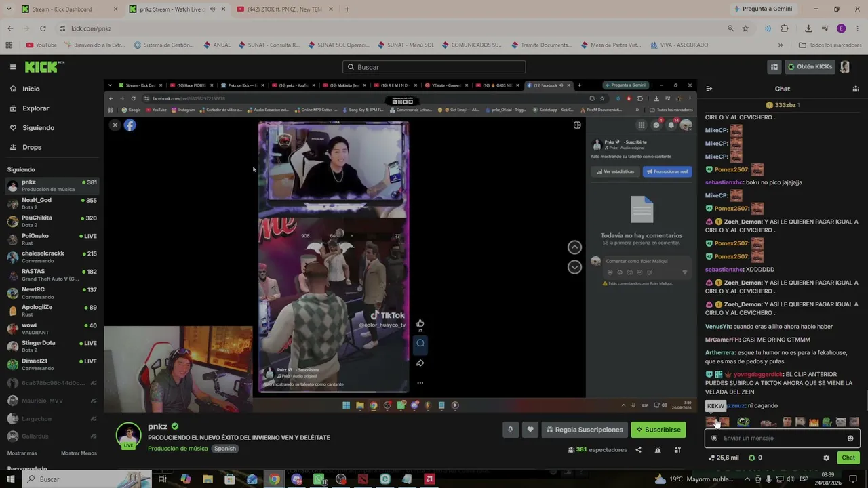
Task: Open Todos los marcadores folder
Action: 830,45
